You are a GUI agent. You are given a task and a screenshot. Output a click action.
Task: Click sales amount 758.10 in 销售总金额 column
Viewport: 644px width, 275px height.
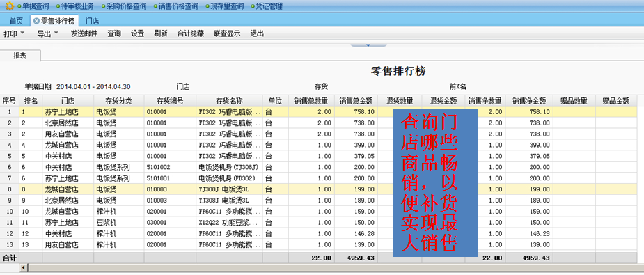tap(356, 111)
